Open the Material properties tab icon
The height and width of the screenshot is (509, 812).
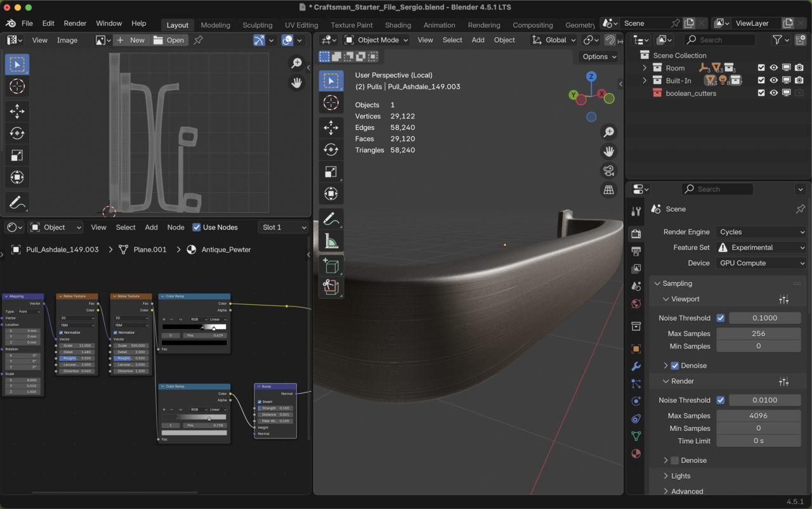[x=636, y=454]
